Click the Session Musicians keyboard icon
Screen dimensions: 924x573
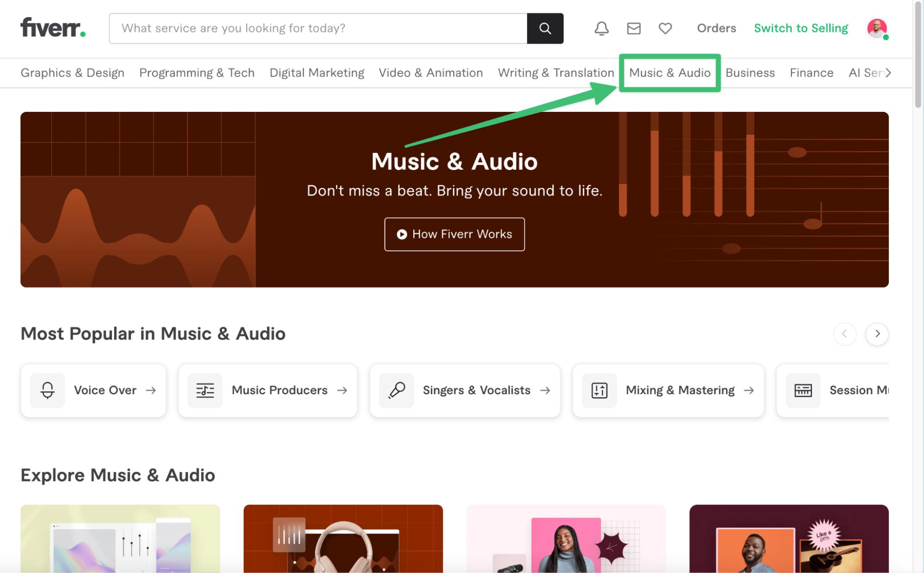tap(803, 390)
